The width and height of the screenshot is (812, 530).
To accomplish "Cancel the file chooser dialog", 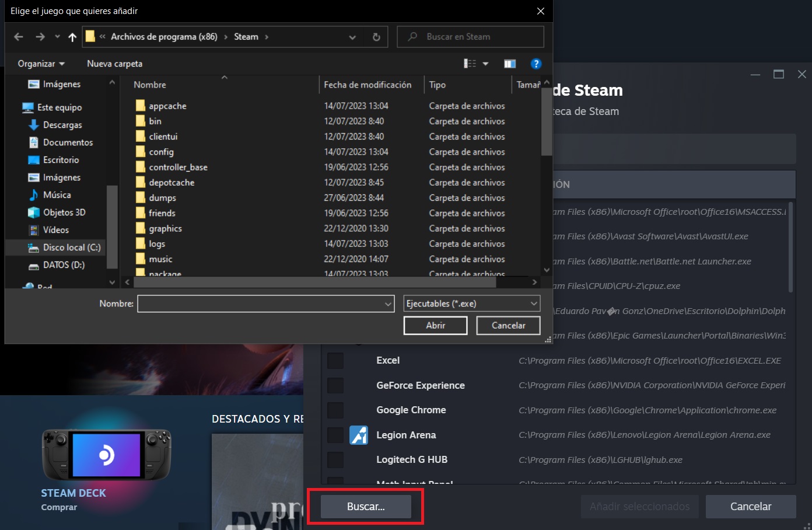I will coord(508,326).
